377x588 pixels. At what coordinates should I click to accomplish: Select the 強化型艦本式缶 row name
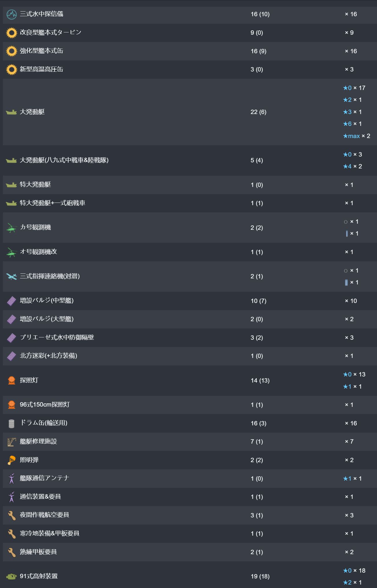(41, 51)
